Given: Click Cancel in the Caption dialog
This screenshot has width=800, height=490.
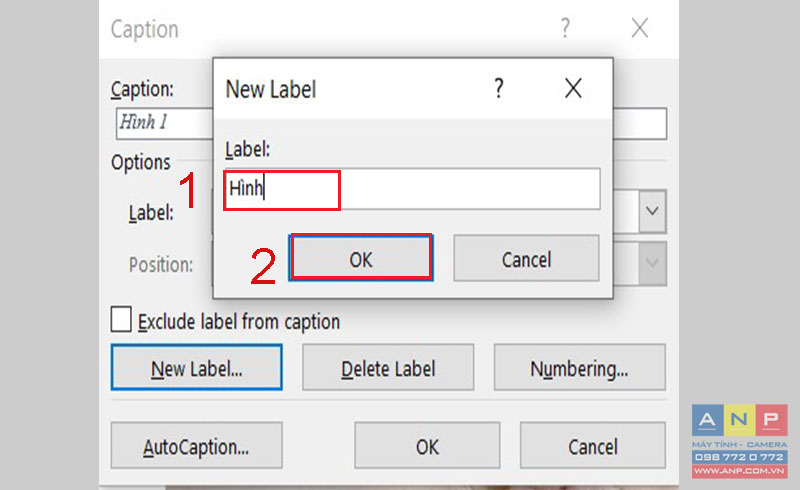Looking at the screenshot, I should 593,446.
